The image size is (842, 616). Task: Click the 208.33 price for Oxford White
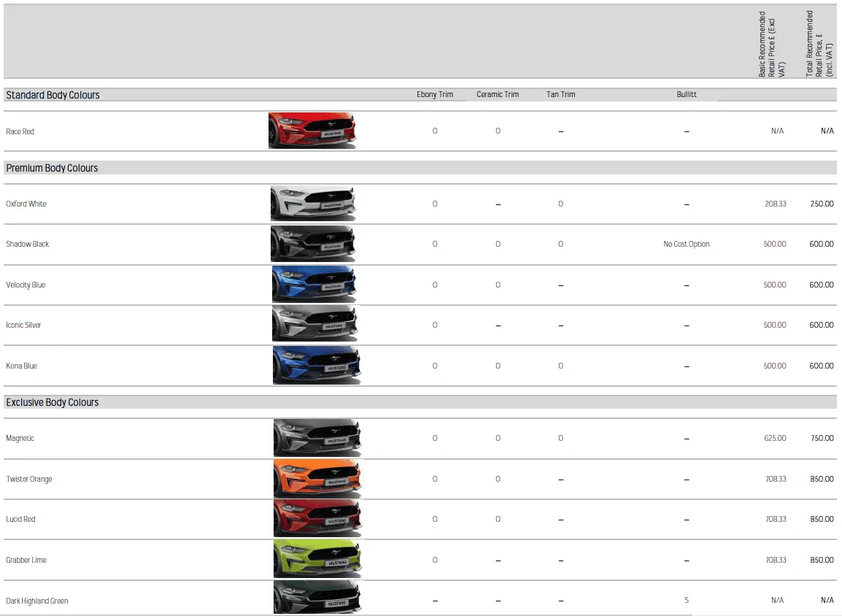[x=776, y=204]
